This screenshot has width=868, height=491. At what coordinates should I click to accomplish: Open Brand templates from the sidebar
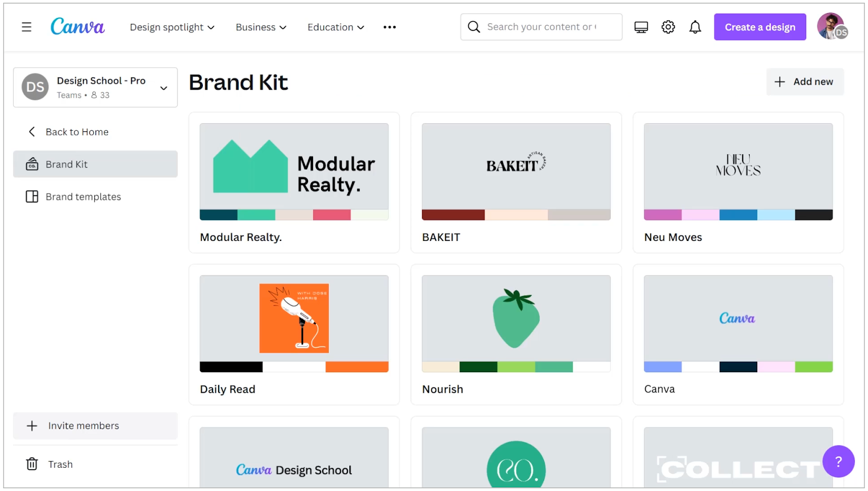pos(83,196)
